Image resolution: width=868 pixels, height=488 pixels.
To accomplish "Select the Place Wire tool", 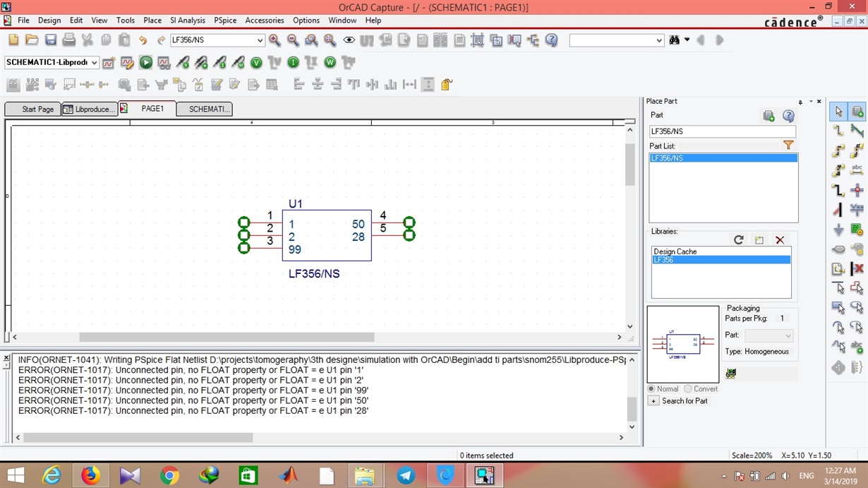I will 838,131.
